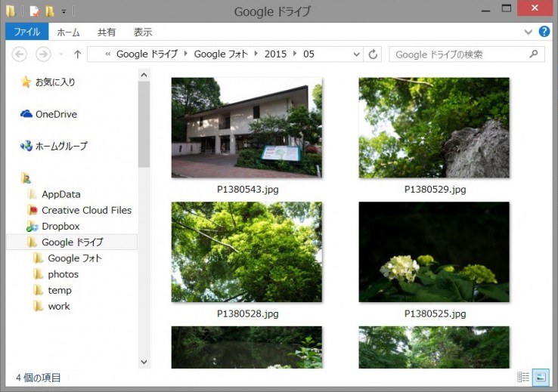
Task: Click the Forward navigation arrow
Action: [43, 54]
